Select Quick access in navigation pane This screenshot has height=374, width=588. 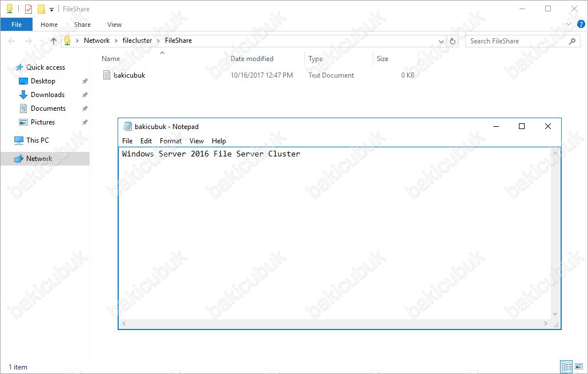point(45,67)
